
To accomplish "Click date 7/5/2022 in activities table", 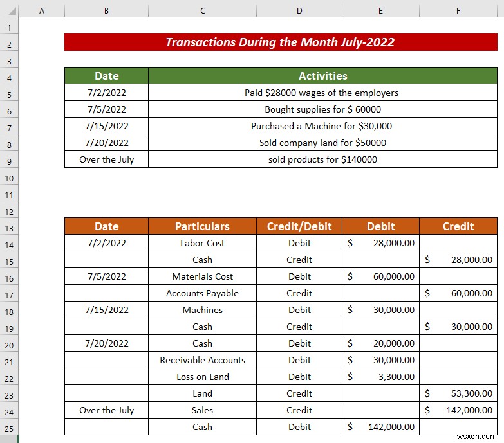I will [x=106, y=109].
